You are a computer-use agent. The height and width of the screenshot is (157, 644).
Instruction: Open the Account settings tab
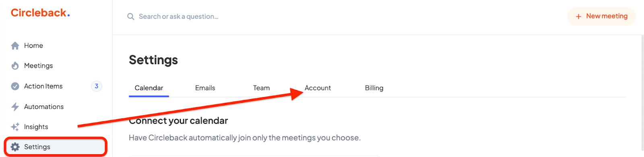click(x=318, y=88)
